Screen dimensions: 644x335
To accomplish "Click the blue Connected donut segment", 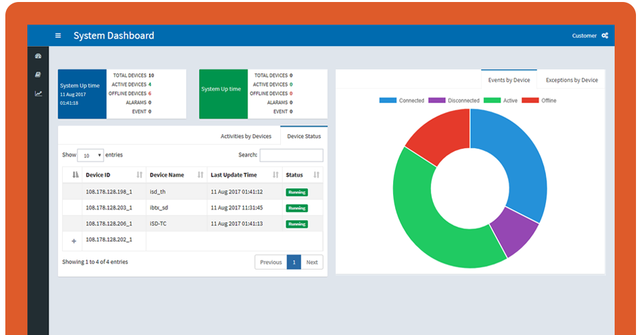I will 519,162.
